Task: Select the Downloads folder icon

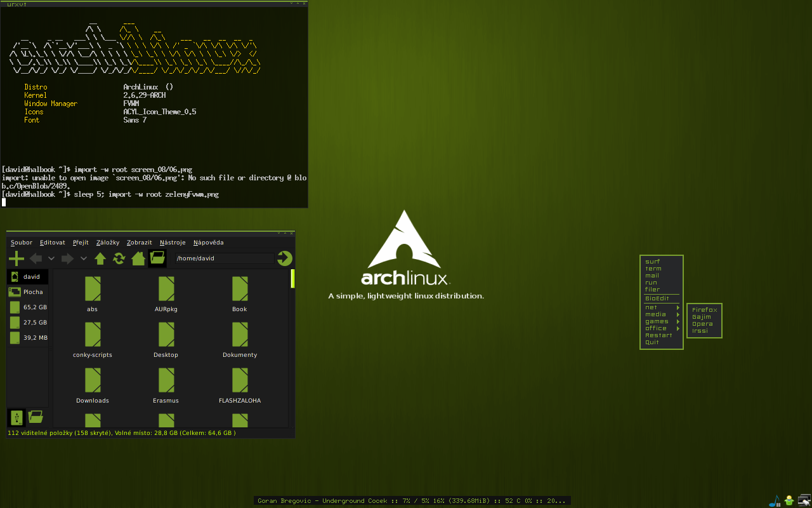Action: 93,380
